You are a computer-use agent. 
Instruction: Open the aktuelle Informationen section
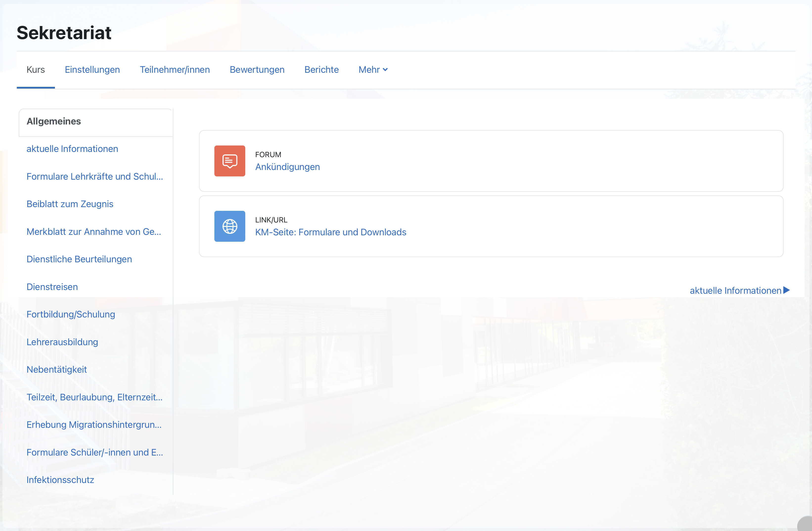tap(72, 148)
